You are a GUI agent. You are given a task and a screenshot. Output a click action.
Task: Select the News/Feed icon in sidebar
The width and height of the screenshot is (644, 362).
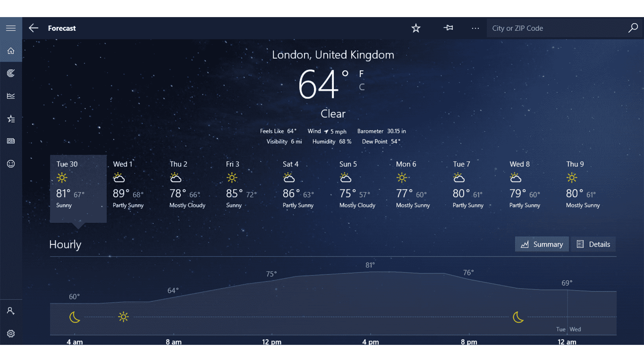[x=11, y=140]
